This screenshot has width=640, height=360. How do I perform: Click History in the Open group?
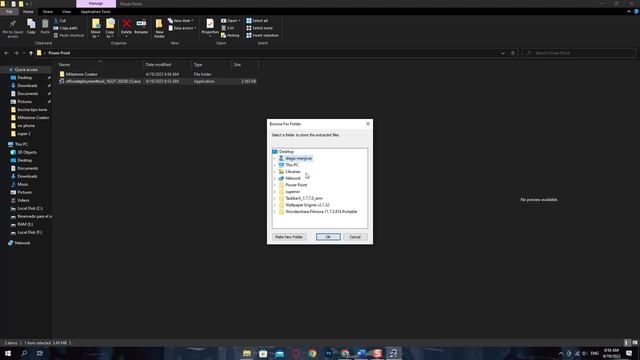tap(230, 36)
